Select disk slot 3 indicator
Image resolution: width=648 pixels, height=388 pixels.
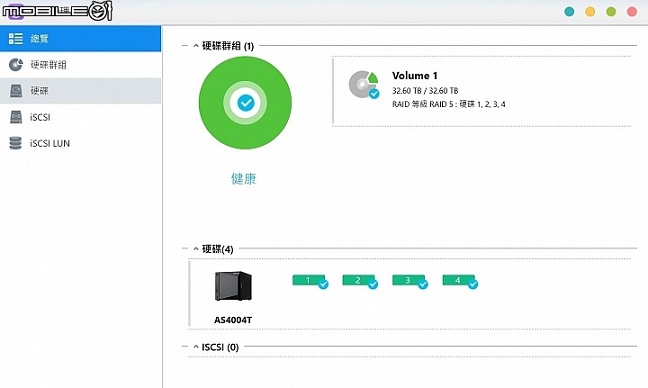(x=410, y=281)
